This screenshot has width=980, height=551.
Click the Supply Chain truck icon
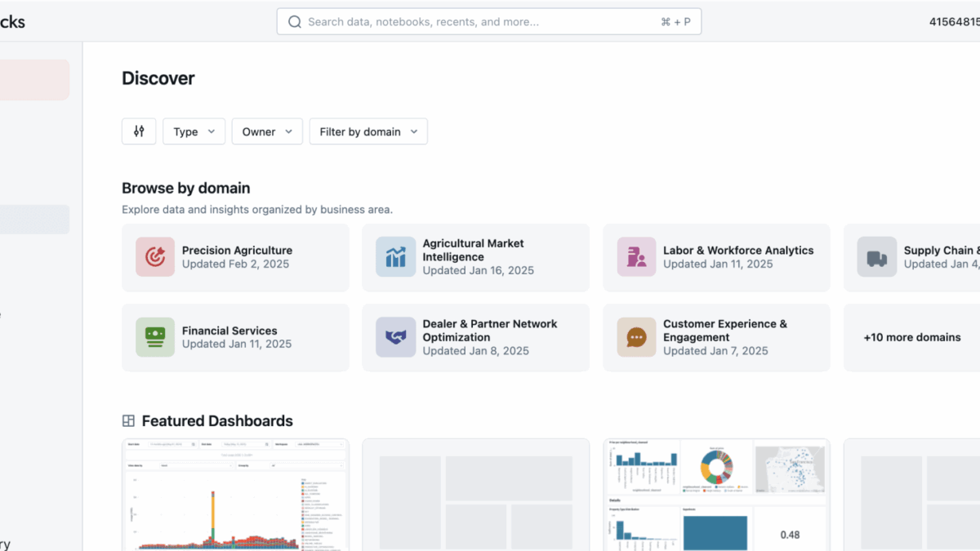(876, 257)
